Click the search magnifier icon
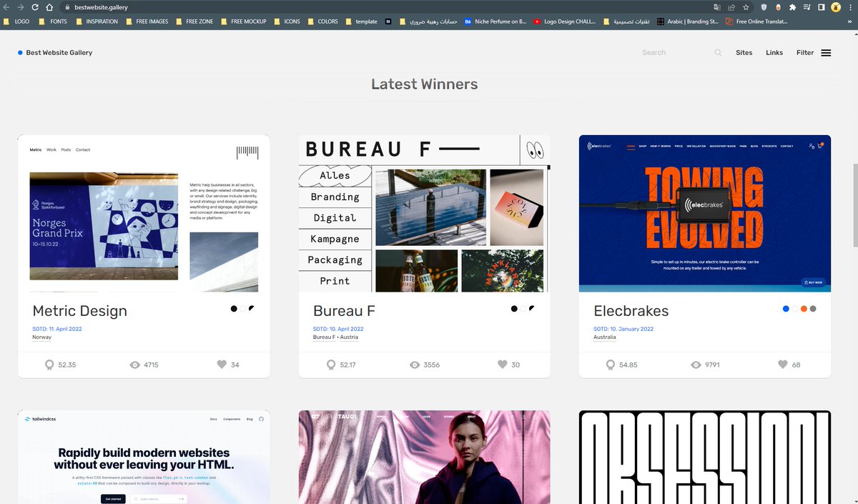 [718, 53]
